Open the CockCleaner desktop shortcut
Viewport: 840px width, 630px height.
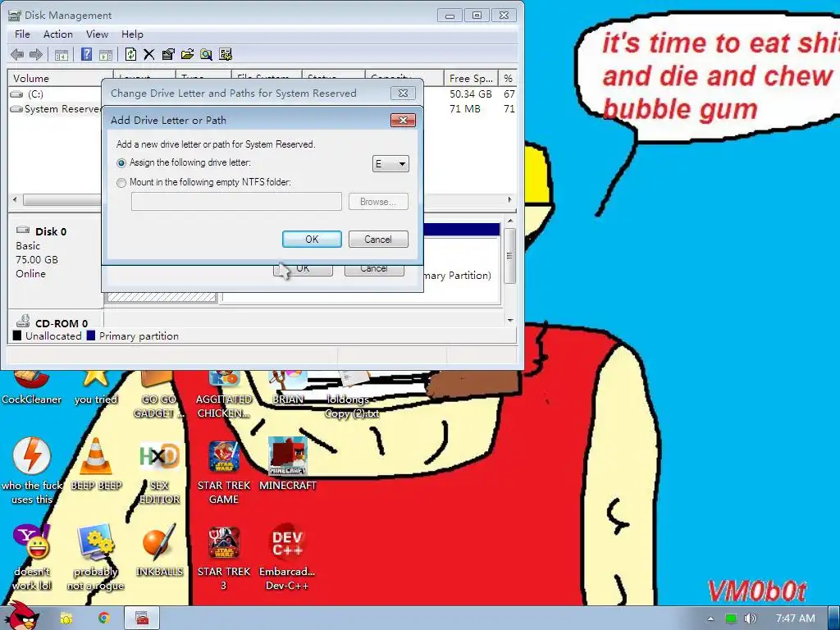tap(31, 388)
